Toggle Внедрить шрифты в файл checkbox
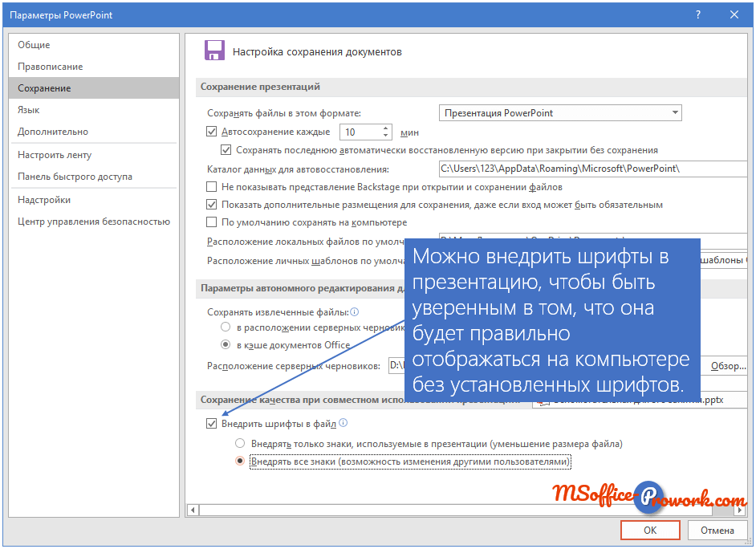This screenshot has height=549, width=756. click(x=211, y=424)
